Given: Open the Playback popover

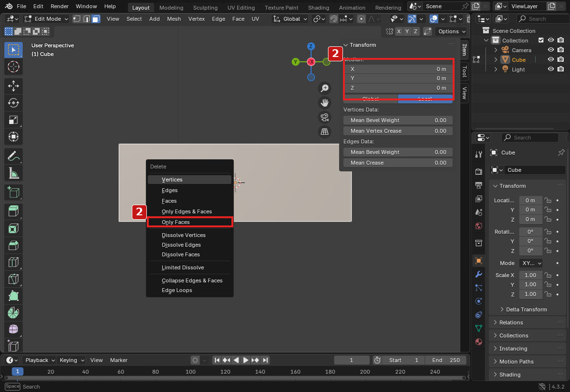Looking at the screenshot, I should pyautogui.click(x=40, y=360).
